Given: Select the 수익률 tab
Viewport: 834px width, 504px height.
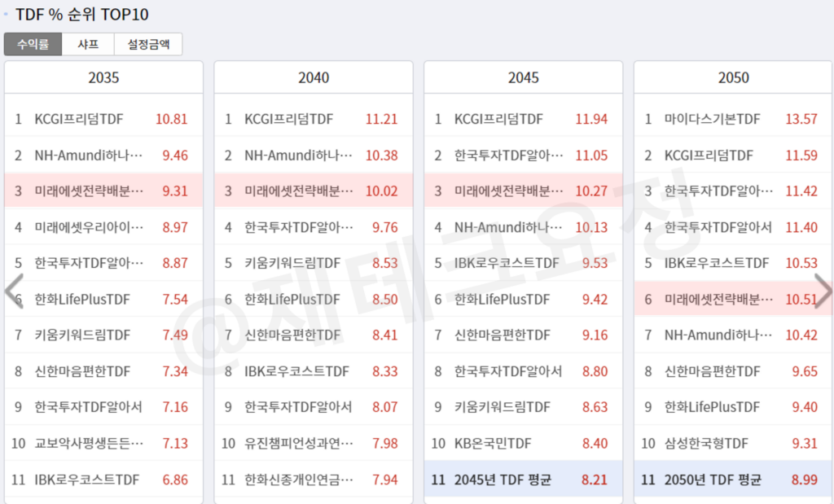Looking at the screenshot, I should [x=32, y=45].
